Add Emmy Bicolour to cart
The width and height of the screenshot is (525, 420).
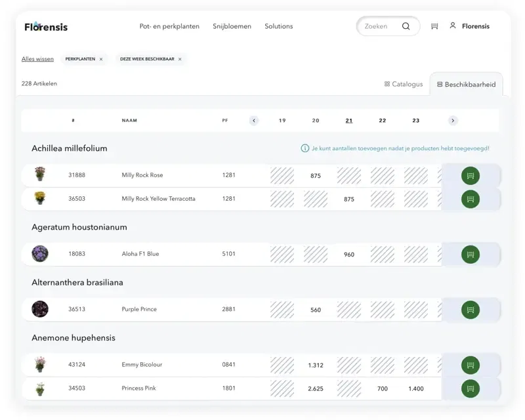pos(470,365)
